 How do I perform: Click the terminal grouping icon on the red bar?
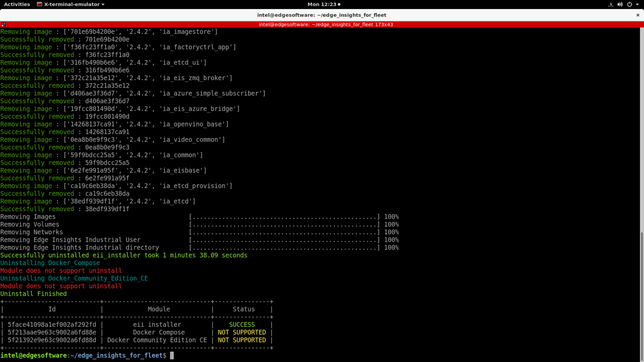click(4, 25)
